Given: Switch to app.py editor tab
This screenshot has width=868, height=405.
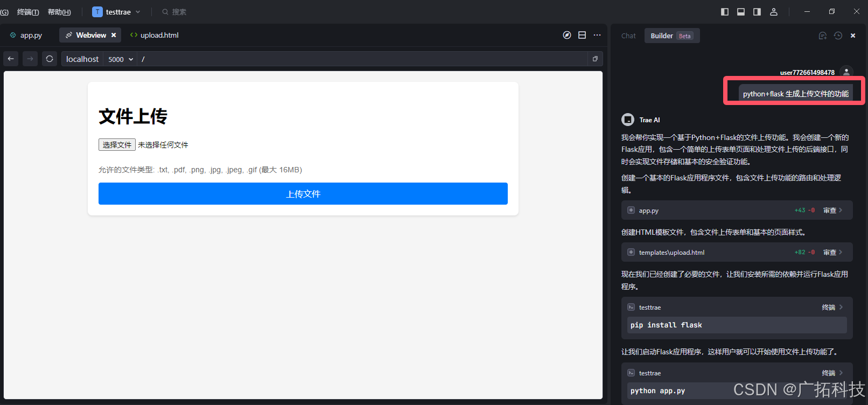Looking at the screenshot, I should (x=26, y=35).
